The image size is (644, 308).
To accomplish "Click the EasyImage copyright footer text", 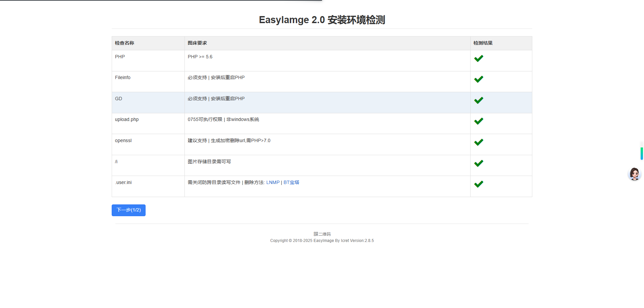I will pyautogui.click(x=322, y=241).
